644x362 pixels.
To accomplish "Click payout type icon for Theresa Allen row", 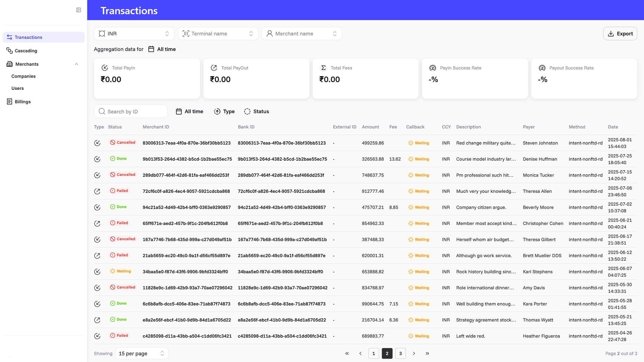I will (97, 191).
